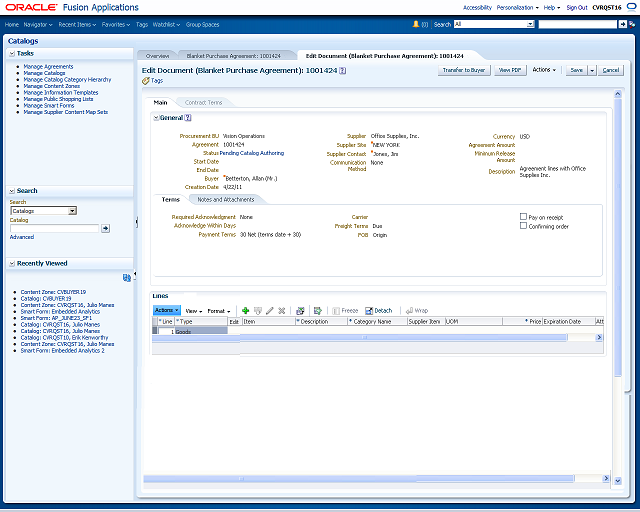Click the View PDF button
640x512 pixels.
pyautogui.click(x=510, y=70)
